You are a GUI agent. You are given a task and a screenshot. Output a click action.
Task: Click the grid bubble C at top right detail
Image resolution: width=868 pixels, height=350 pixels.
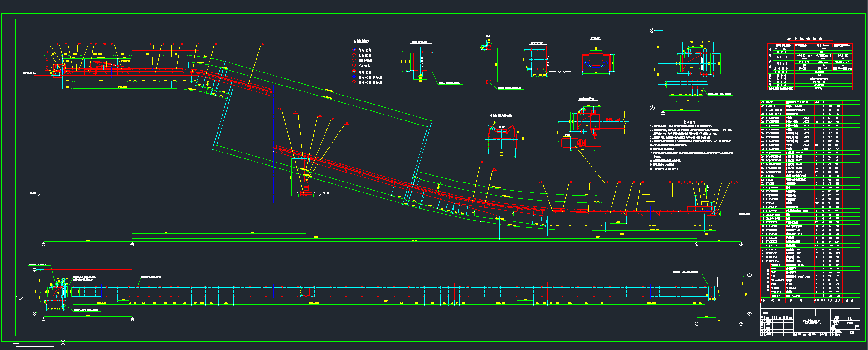[653, 31]
